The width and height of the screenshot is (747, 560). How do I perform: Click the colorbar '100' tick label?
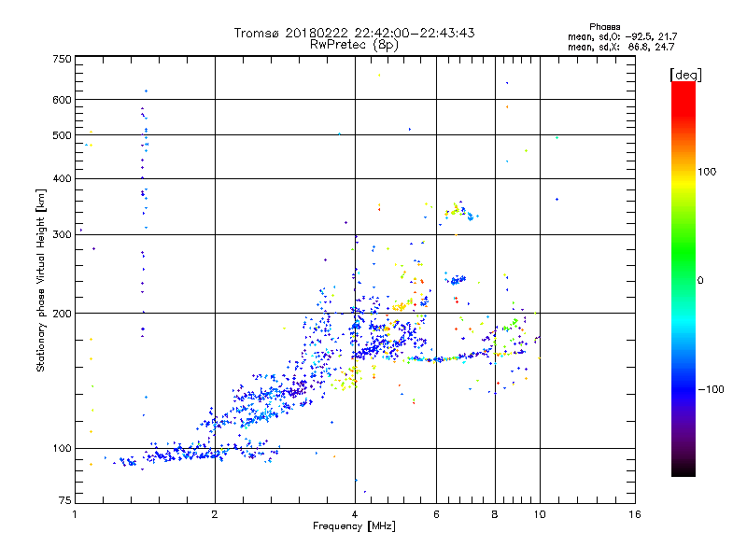[x=707, y=172]
